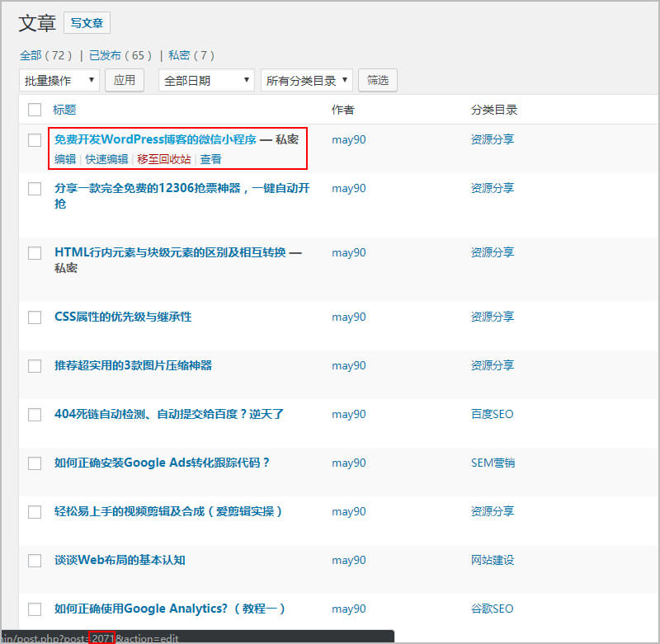
Task: Click the 写文章 button
Action: [x=87, y=23]
